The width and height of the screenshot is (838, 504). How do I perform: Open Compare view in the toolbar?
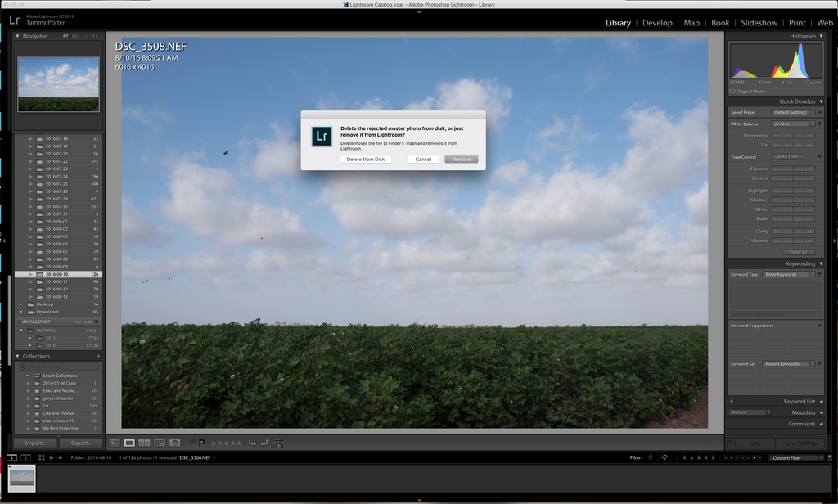pyautogui.click(x=144, y=443)
